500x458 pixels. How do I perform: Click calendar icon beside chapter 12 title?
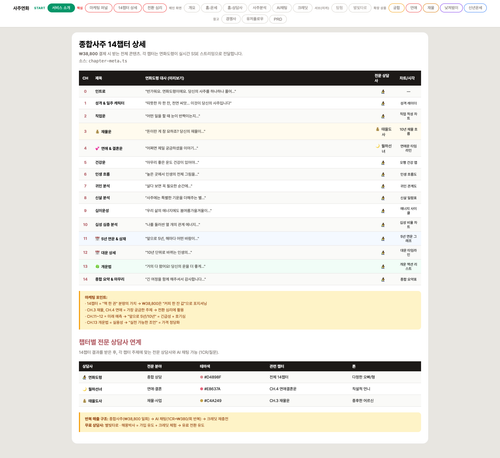click(97, 253)
